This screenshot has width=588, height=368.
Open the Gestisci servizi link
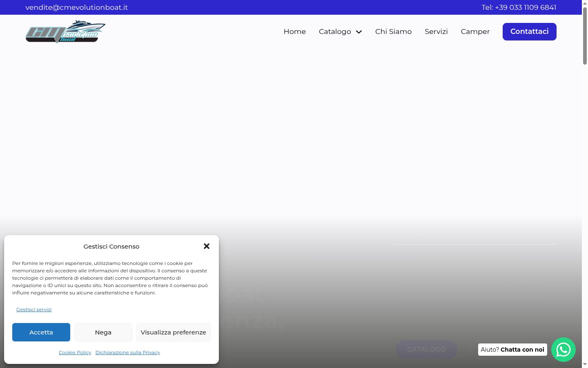[34, 310]
